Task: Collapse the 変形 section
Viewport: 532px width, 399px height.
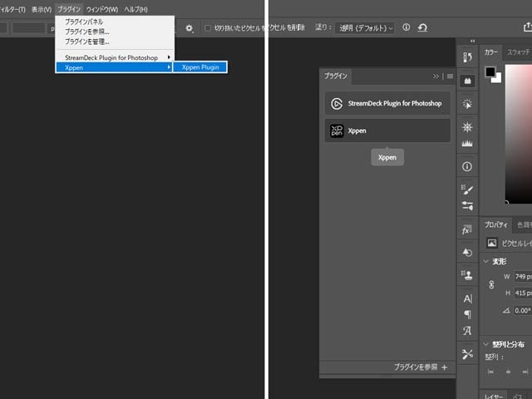Action: click(x=486, y=261)
